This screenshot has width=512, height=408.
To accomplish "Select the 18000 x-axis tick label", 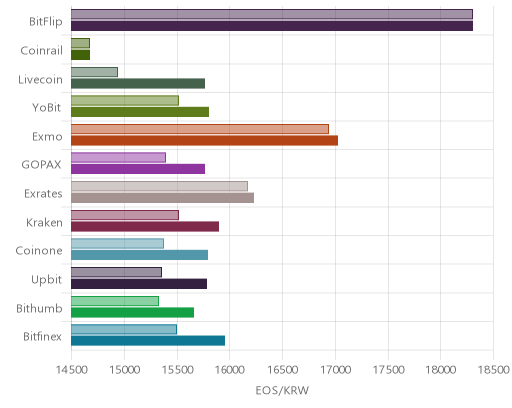I will pos(441,370).
